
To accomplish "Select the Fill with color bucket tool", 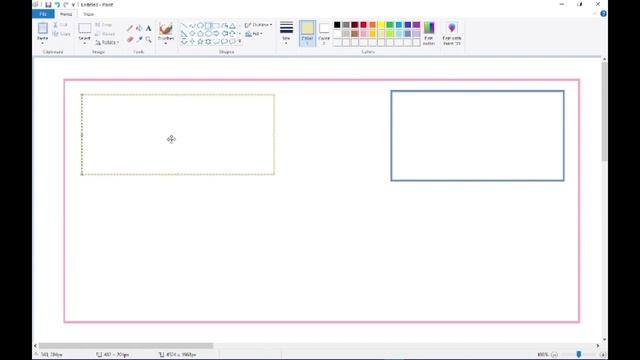I will 139,28.
